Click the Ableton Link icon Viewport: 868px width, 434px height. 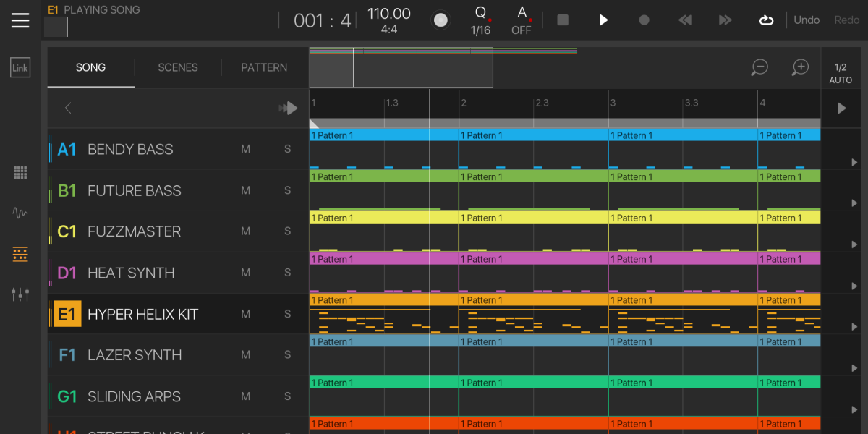tap(20, 68)
